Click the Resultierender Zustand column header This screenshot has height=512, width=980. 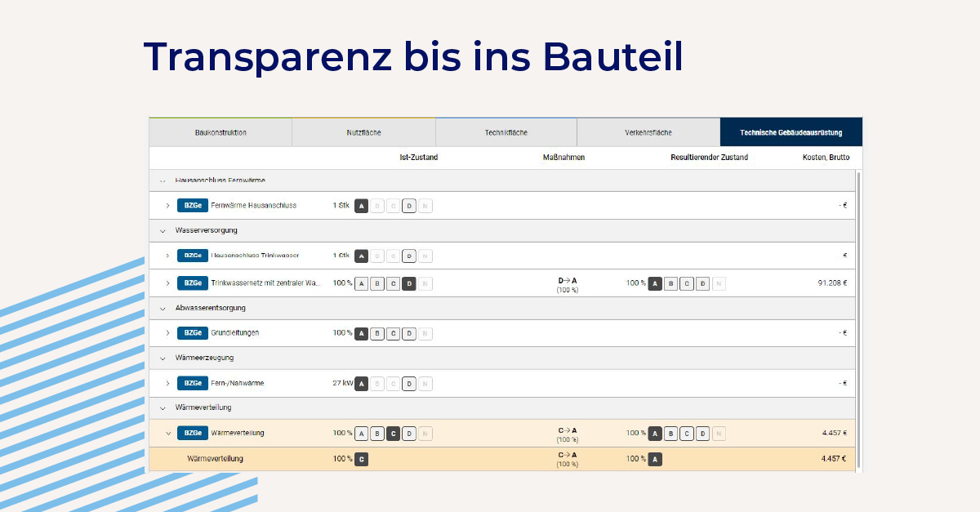click(x=709, y=157)
